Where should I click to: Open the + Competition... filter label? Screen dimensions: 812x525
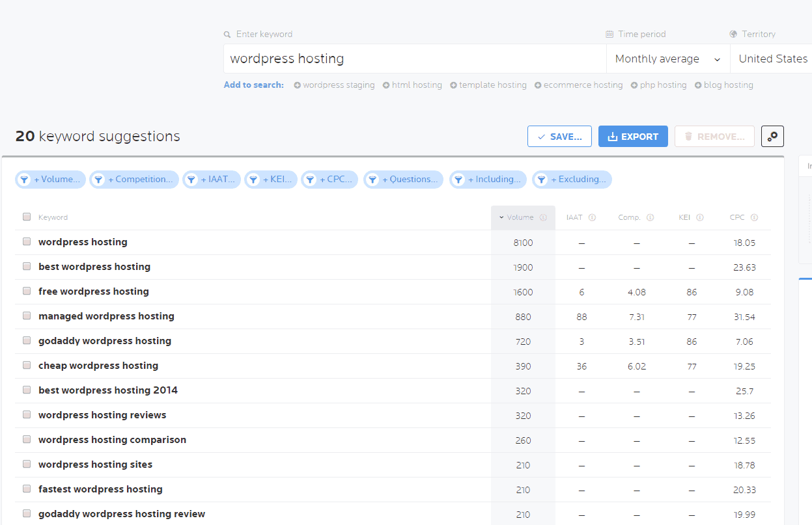coord(141,180)
